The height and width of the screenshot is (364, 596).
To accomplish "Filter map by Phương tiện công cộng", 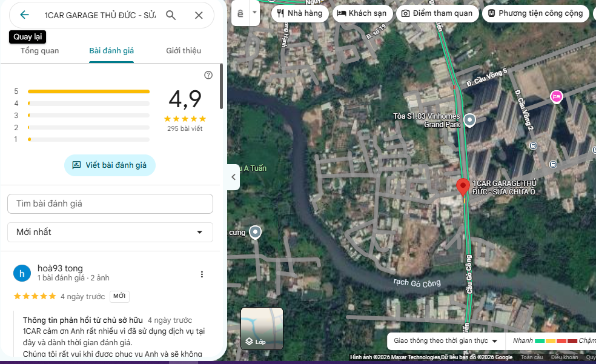I will point(535,13).
